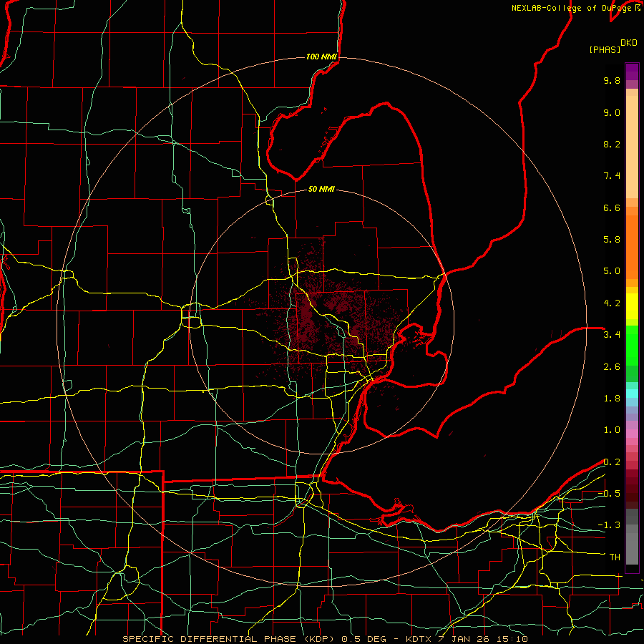Click the DKD product code label
This screenshot has height=644, width=644.
coord(629,43)
